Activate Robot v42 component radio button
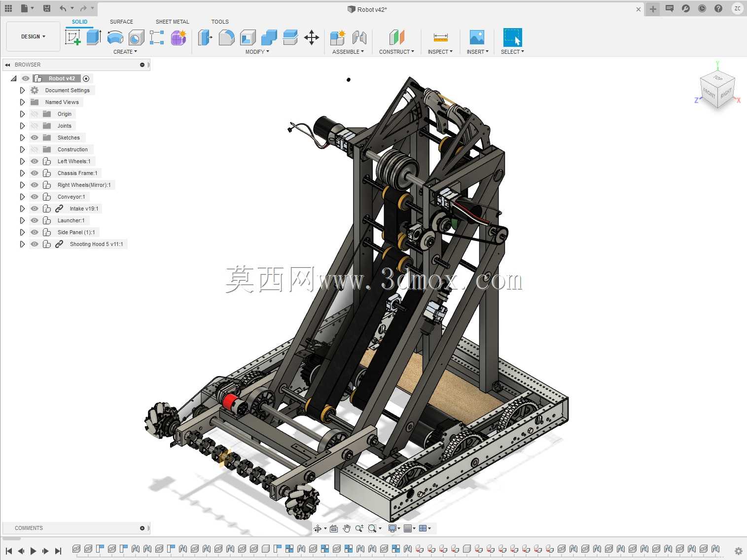Viewport: 747px width, 560px height. coord(86,78)
